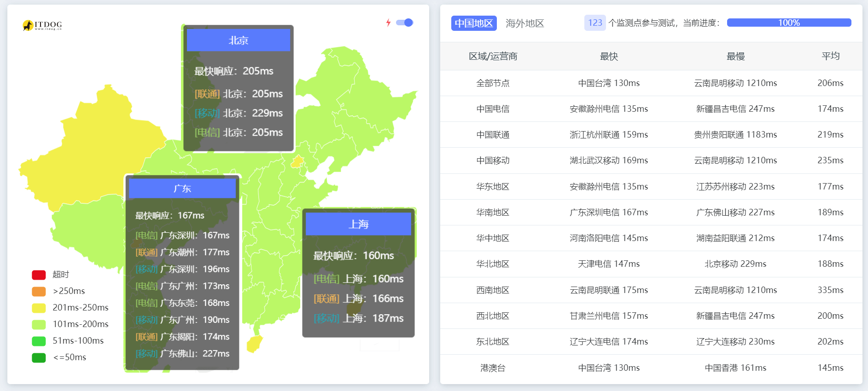Click the 北京 tooltip title bar
Viewport: 868px width, 391px height.
pos(238,40)
